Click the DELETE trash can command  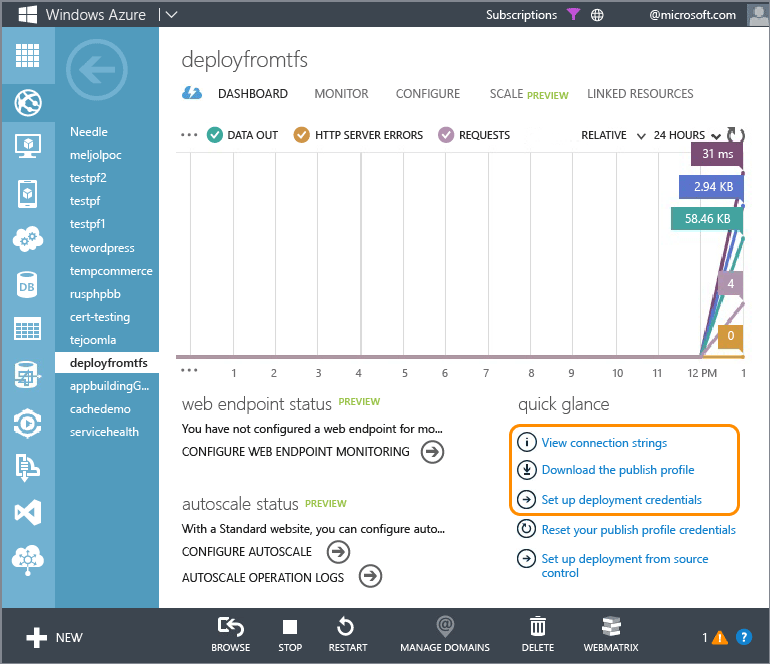click(538, 634)
